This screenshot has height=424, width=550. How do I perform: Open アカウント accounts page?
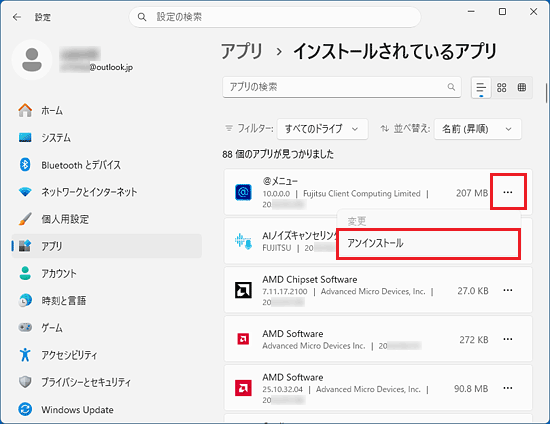point(107,274)
